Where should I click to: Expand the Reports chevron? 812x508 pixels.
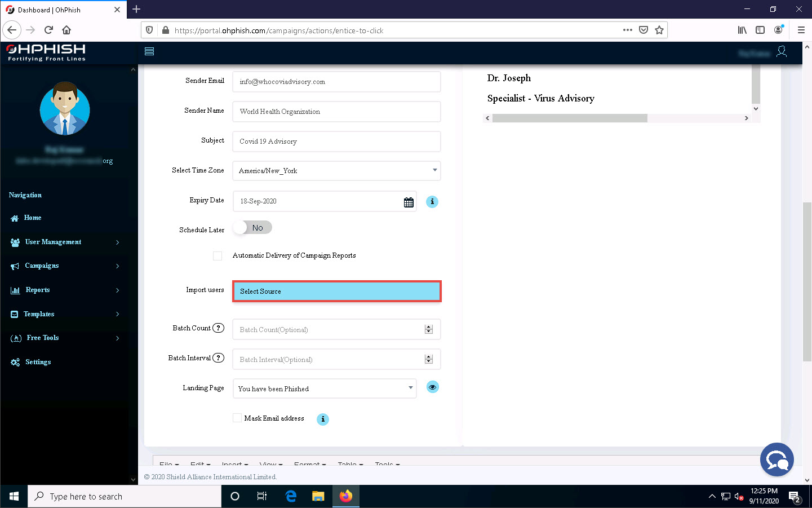coord(118,290)
